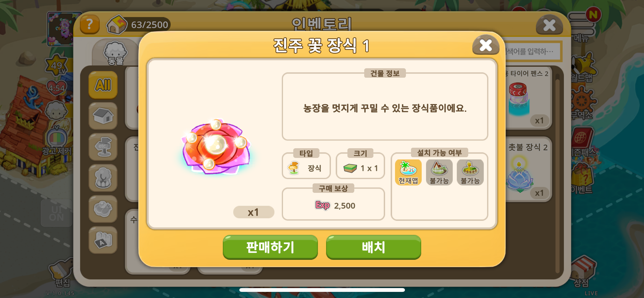Select the 현재맵 placement map option
The width and height of the screenshot is (644, 298).
(408, 172)
